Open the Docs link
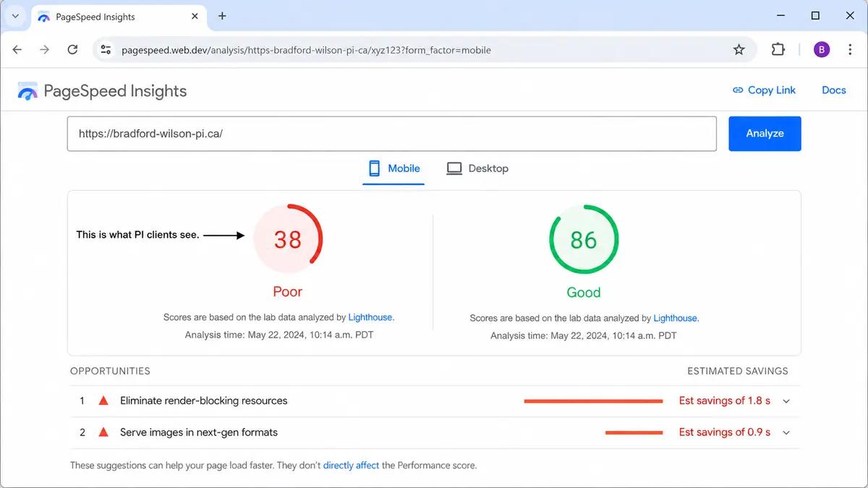The image size is (868, 488). [x=833, y=90]
